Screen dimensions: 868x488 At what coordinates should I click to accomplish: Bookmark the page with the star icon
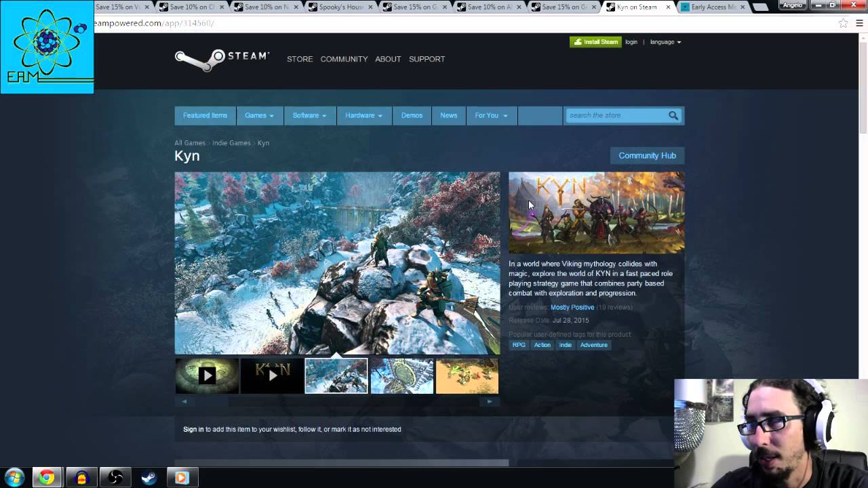point(843,23)
